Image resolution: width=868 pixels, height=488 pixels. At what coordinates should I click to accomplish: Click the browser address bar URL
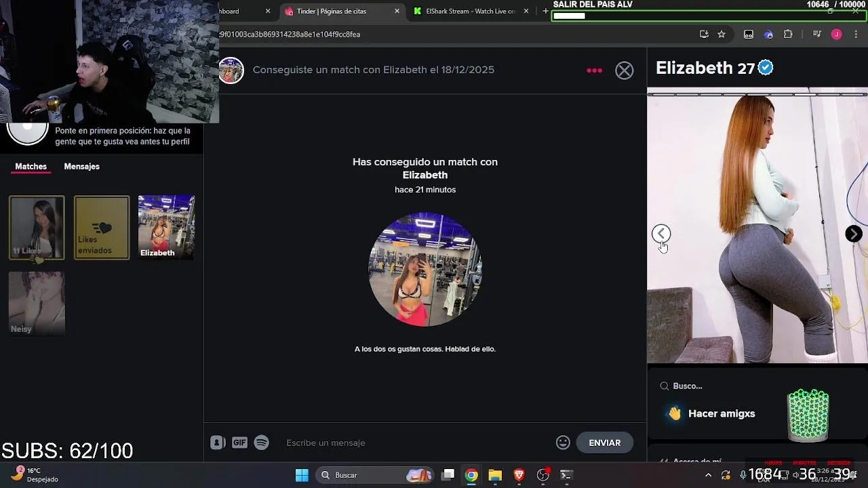tap(290, 35)
